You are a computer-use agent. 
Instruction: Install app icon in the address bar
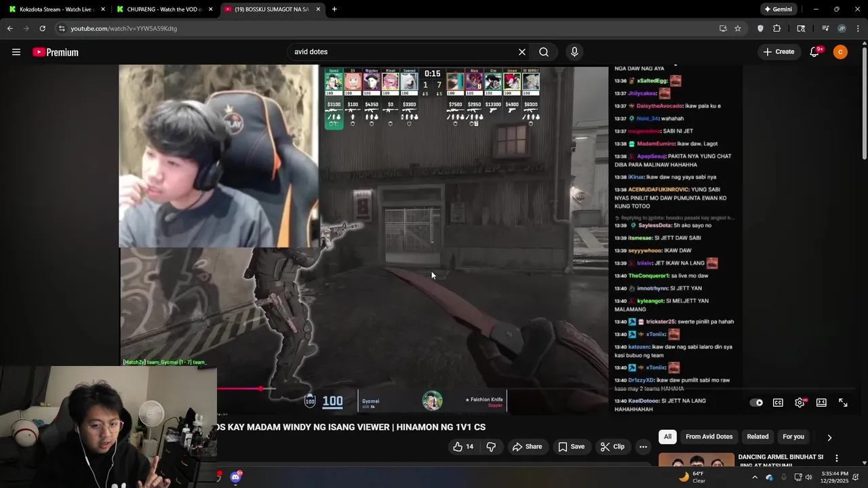(723, 28)
